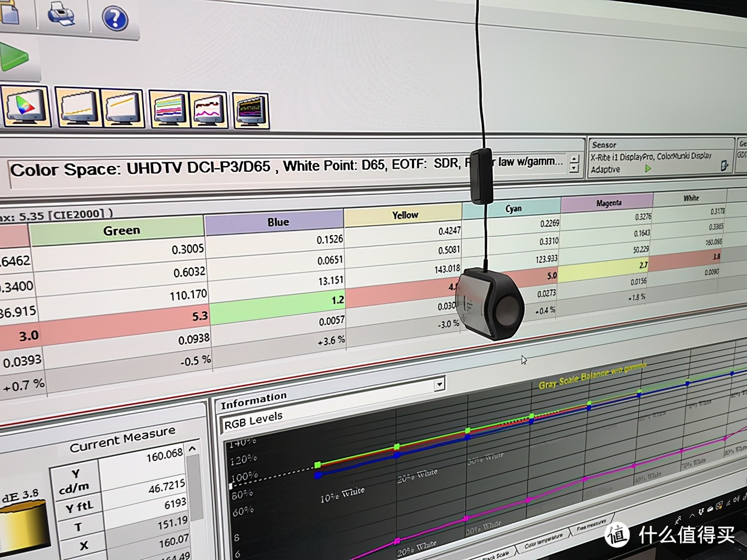Viewport: 747px width, 560px height.
Task: Expand the Information panel dropdown arrow
Action: click(439, 384)
